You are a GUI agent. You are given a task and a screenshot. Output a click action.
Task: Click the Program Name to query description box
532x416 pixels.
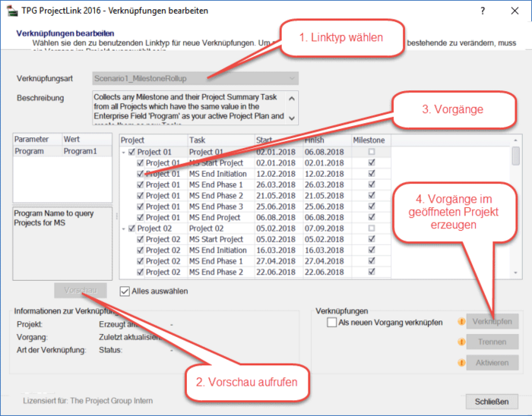click(x=62, y=244)
